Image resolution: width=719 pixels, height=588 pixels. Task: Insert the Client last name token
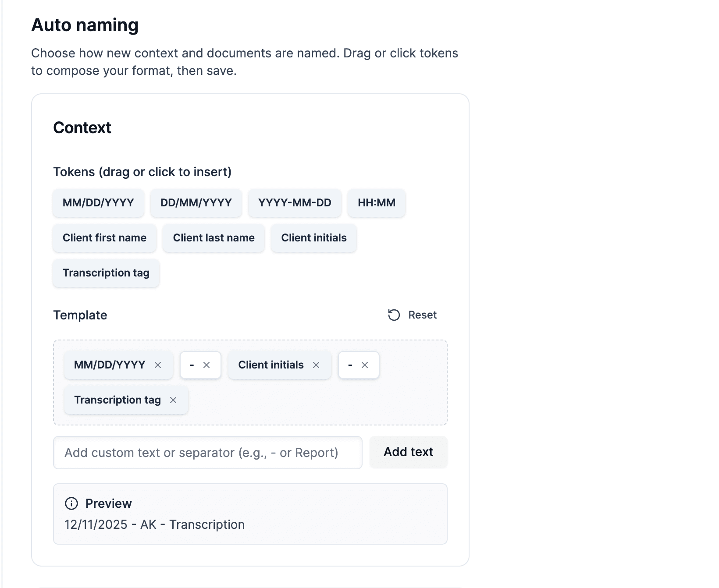(214, 238)
